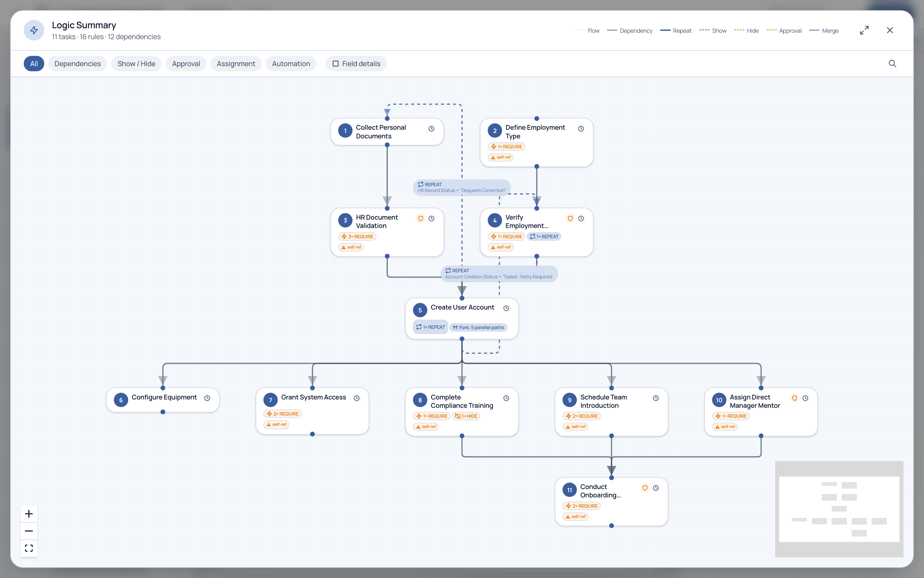Click self-ref warning on HR Document Validation

(351, 247)
